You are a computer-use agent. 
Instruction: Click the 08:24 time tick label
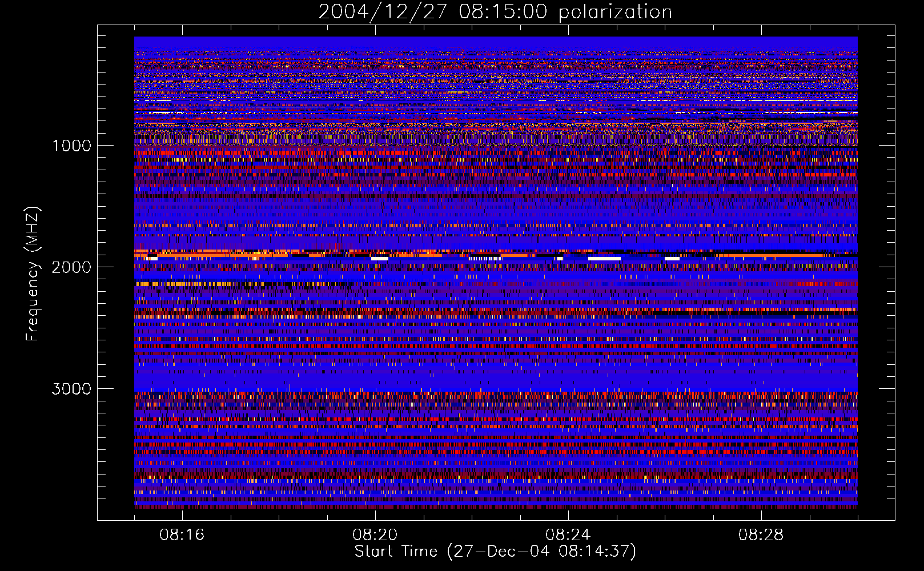pos(568,535)
